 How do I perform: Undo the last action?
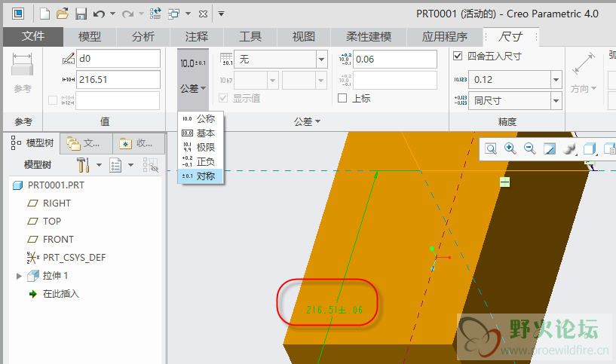point(99,14)
